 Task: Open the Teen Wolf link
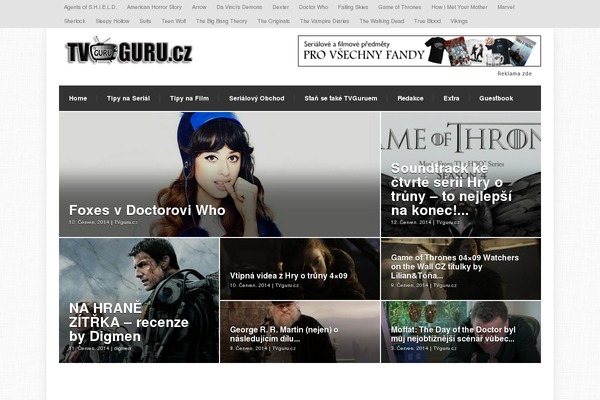tap(173, 21)
